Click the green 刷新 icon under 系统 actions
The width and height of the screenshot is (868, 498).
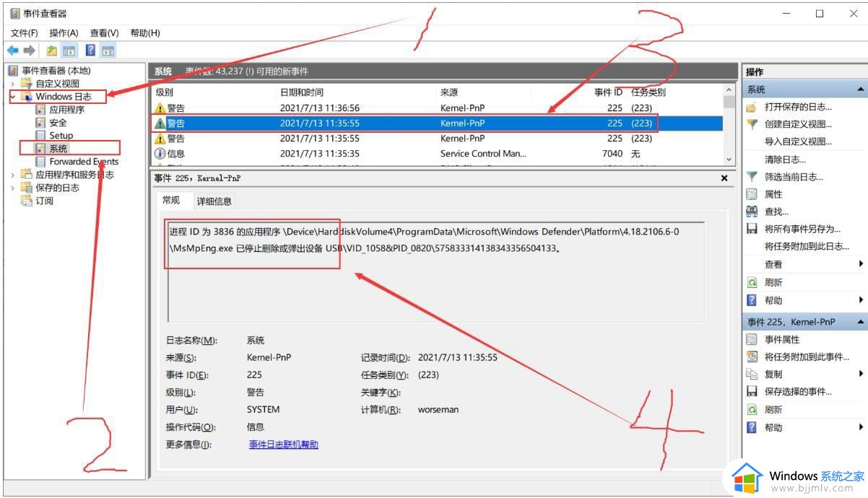tap(752, 282)
